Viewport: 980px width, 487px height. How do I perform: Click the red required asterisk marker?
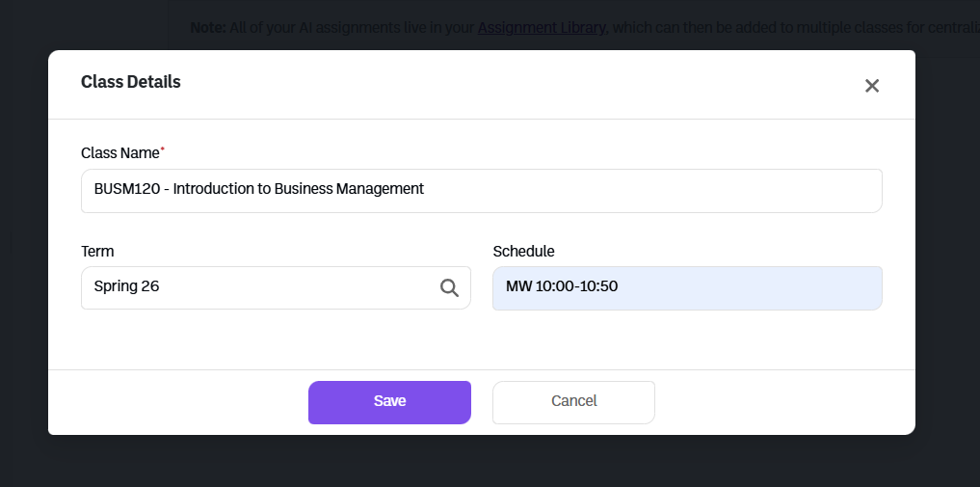162,149
